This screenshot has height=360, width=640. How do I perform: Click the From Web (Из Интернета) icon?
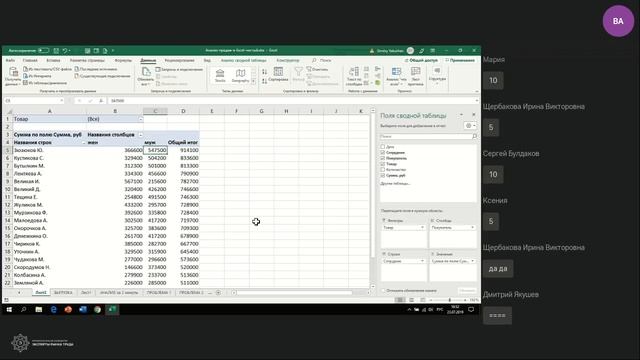click(x=25, y=76)
